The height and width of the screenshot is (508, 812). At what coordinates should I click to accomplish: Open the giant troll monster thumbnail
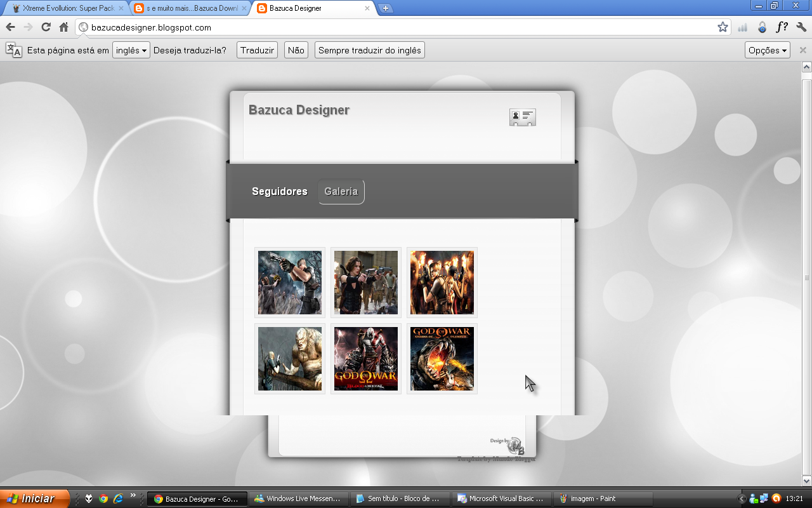click(290, 359)
